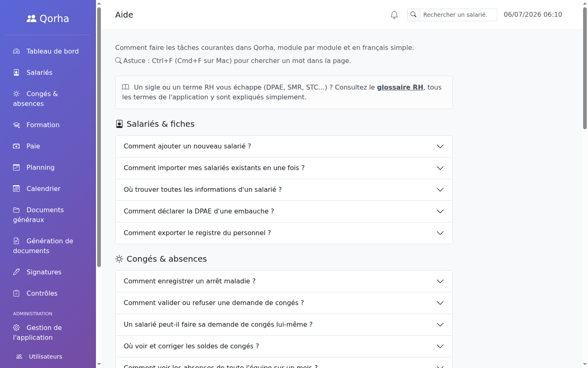Open the notifications bell

click(394, 15)
